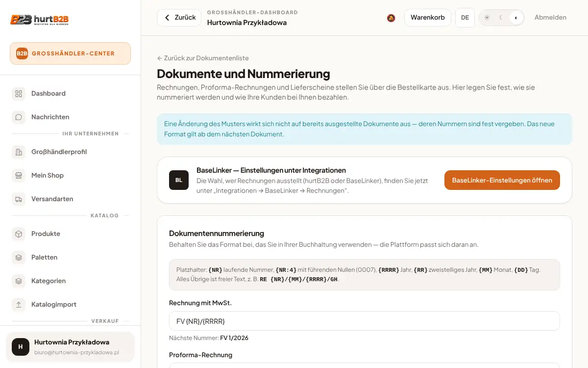Image resolution: width=588 pixels, height=368 pixels.
Task: Follow the Zurück zur Dokumentenliste link
Action: pos(203,58)
